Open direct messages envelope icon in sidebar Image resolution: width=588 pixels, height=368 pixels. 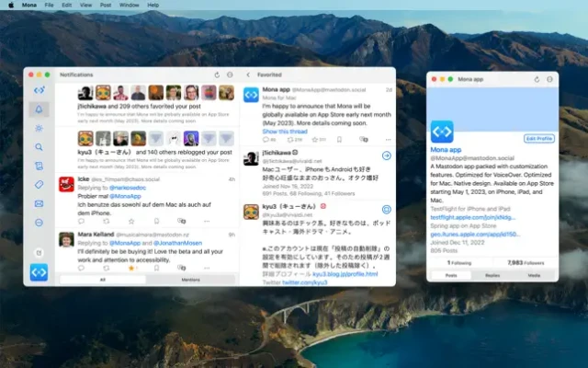point(39,203)
